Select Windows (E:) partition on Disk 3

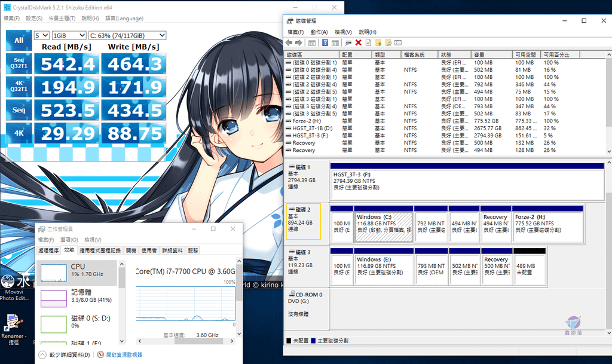coord(384,266)
